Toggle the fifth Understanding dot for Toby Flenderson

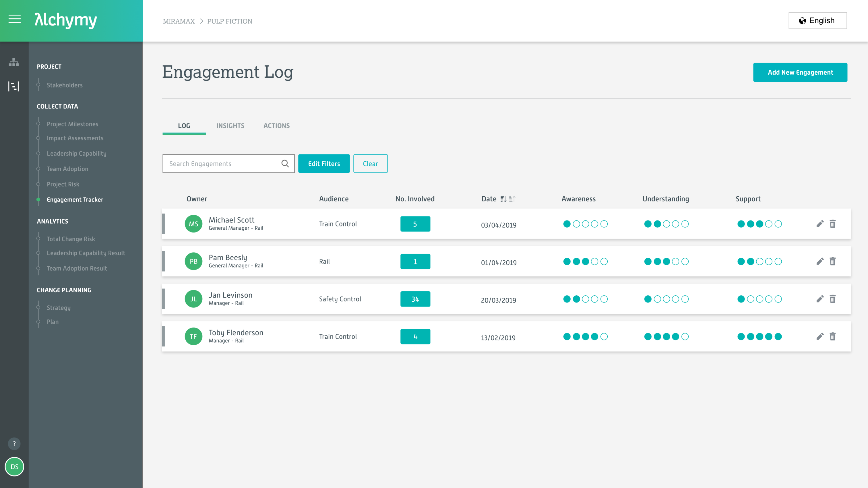tap(685, 336)
